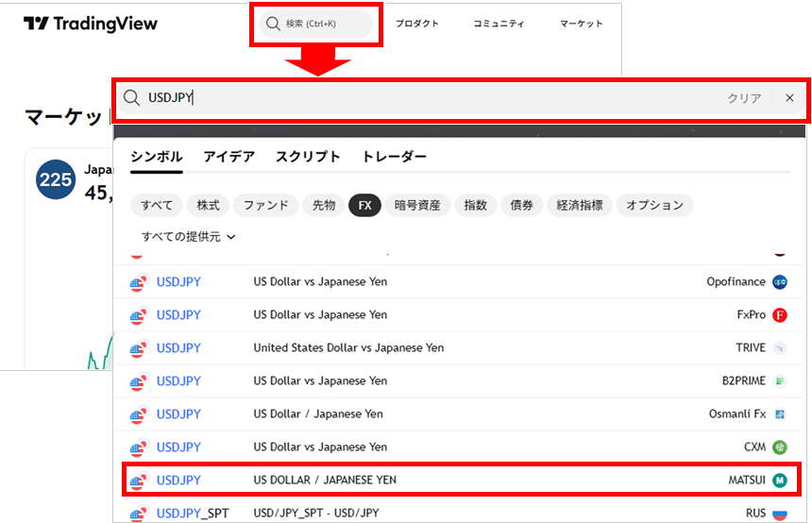Viewport: 812px width, 523px height.
Task: Select the FX filter chip
Action: (x=365, y=205)
